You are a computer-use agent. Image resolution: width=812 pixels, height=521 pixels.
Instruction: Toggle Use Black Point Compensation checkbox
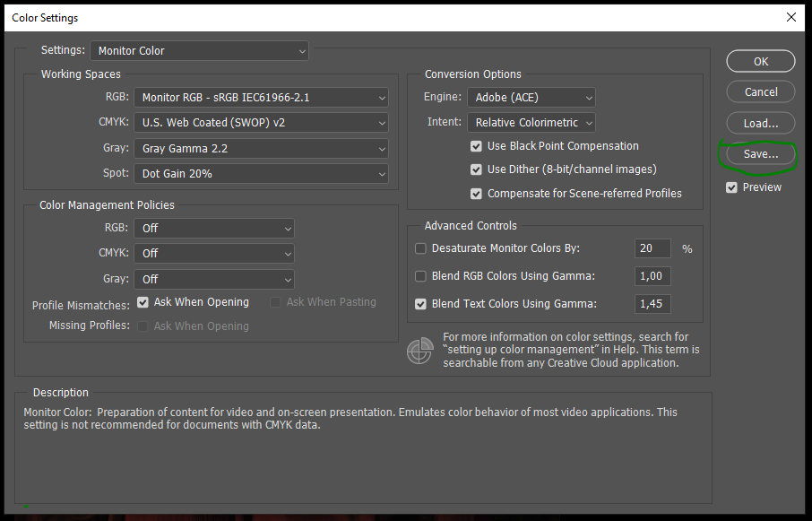pyautogui.click(x=476, y=146)
